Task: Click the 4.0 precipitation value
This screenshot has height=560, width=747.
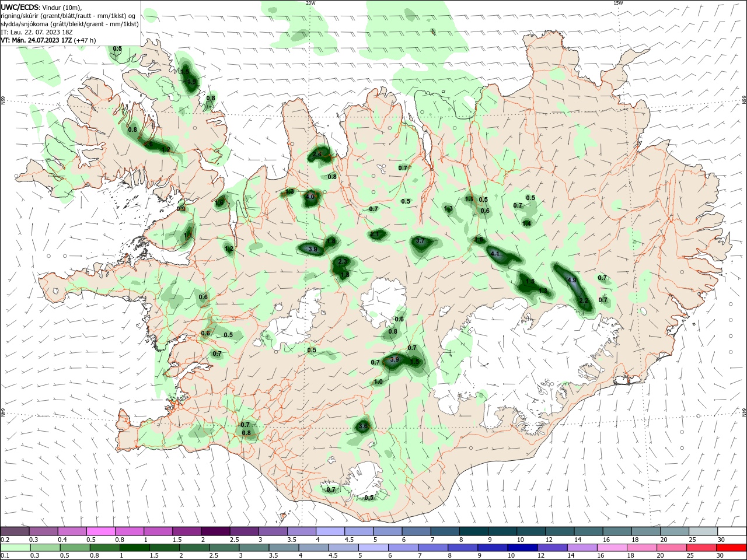Action: pos(310,197)
